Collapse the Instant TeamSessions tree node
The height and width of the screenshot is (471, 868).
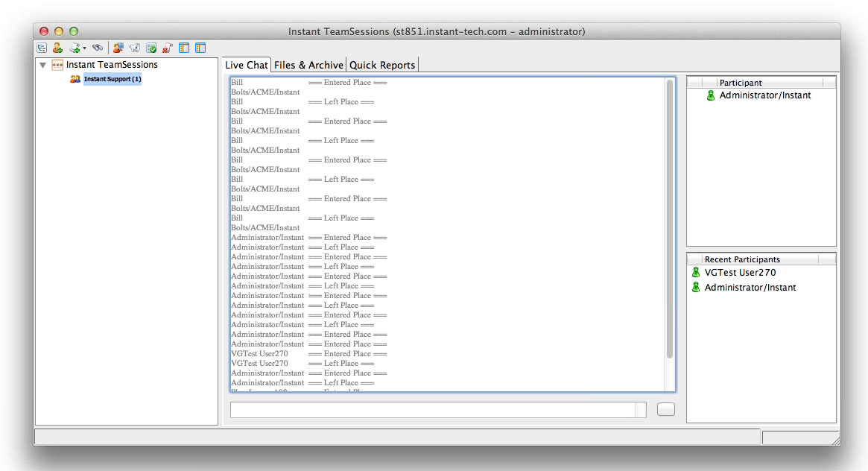(x=42, y=66)
